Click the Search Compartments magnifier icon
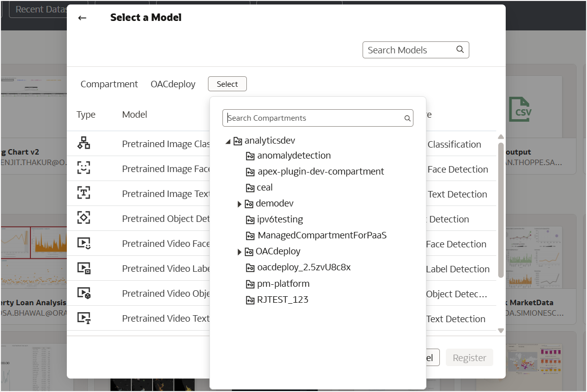This screenshot has height=392, width=587. coord(407,118)
